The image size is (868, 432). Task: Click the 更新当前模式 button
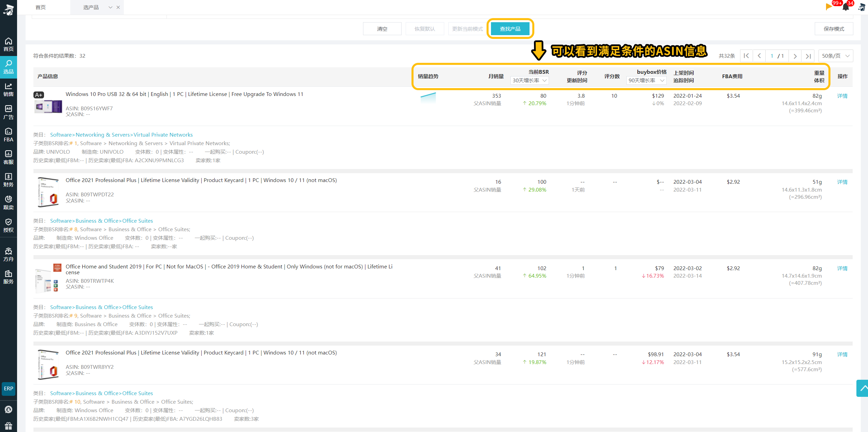pos(467,29)
